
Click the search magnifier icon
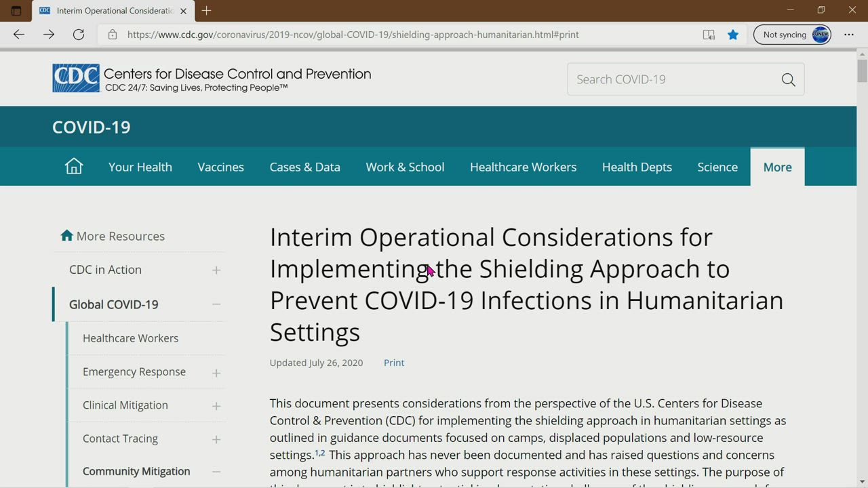click(788, 80)
